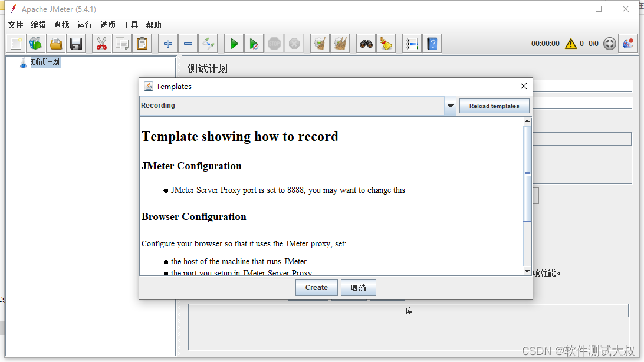
Task: Click the Copy toolbar icon
Action: point(121,44)
